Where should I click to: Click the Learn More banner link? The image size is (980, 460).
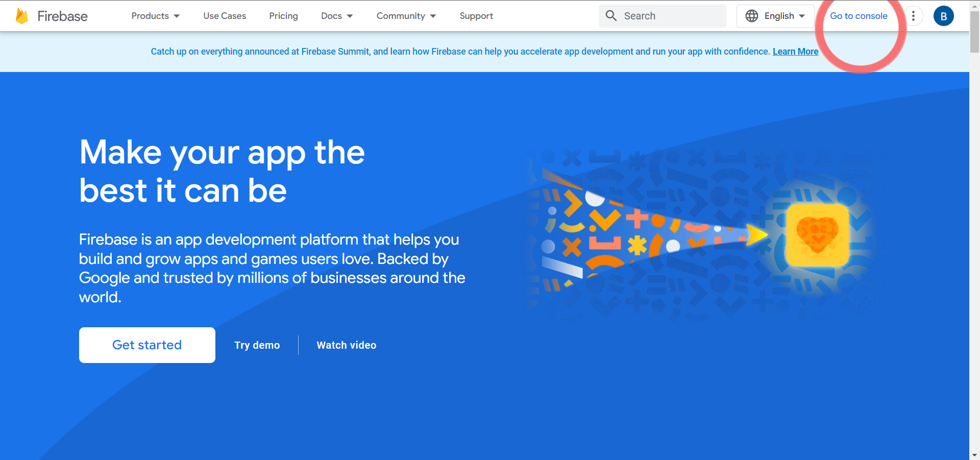[795, 52]
